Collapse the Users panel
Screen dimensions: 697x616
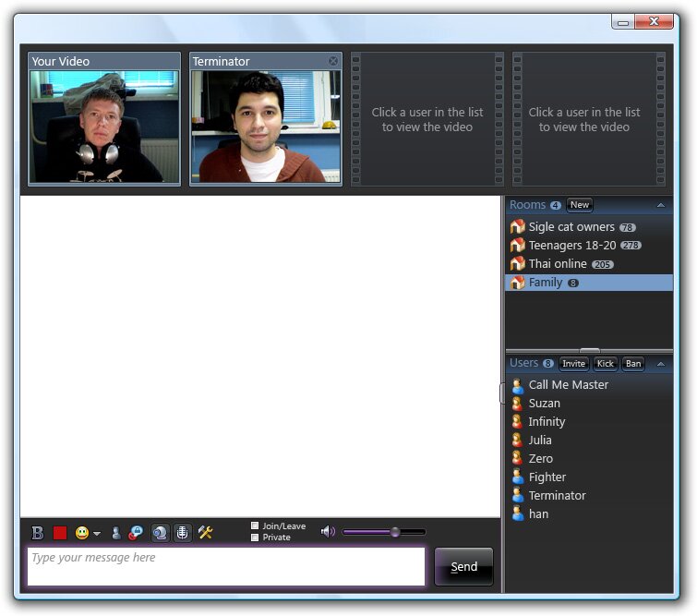pyautogui.click(x=661, y=364)
